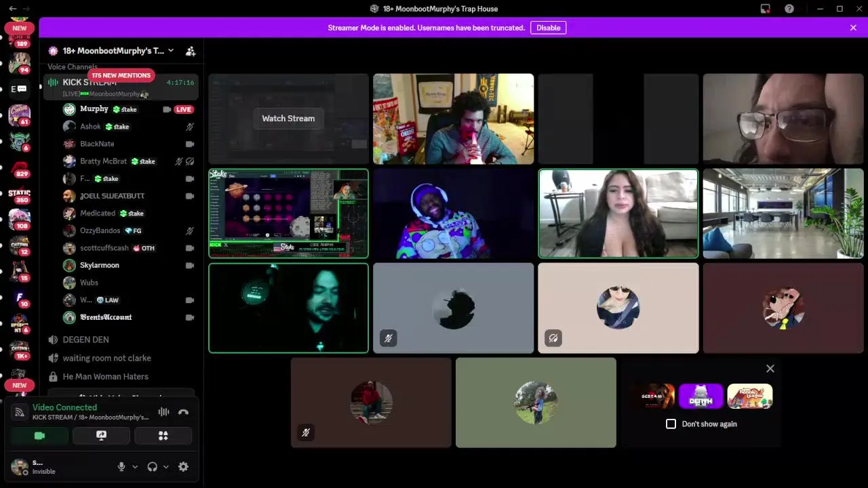Open the Scream activity thumbnail

pyautogui.click(x=652, y=396)
